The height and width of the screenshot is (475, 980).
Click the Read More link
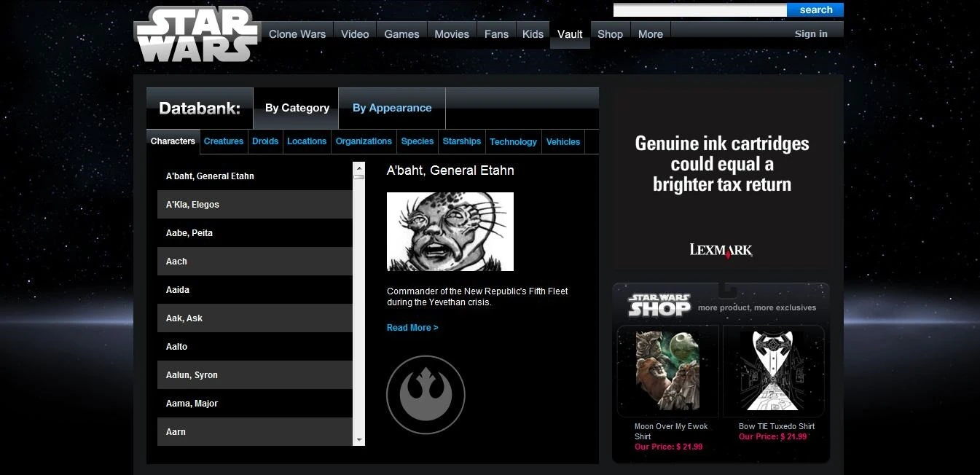[412, 328]
